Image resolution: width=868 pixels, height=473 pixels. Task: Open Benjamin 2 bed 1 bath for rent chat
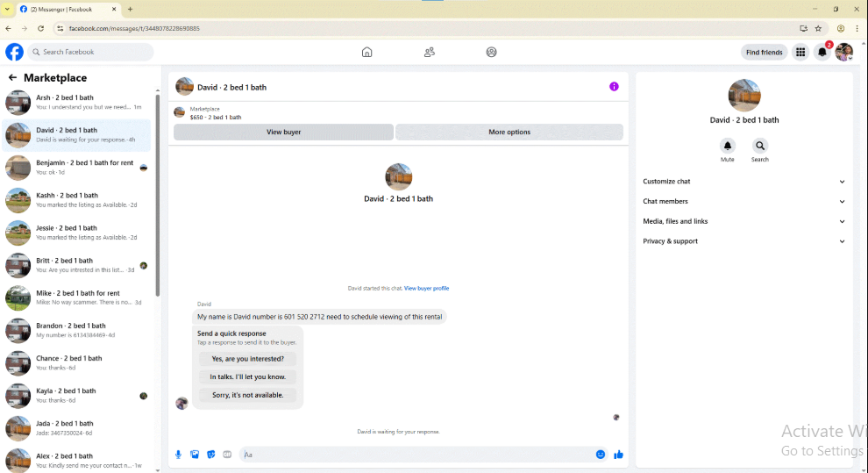[x=76, y=168]
